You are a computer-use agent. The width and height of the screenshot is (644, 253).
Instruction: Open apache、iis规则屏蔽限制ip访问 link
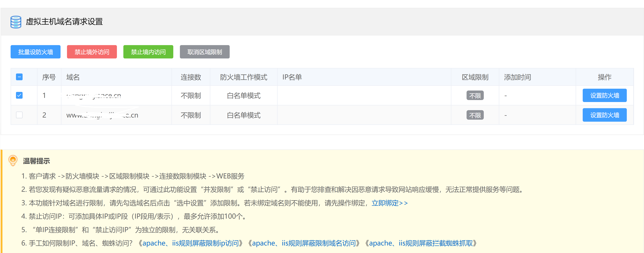coord(190,243)
